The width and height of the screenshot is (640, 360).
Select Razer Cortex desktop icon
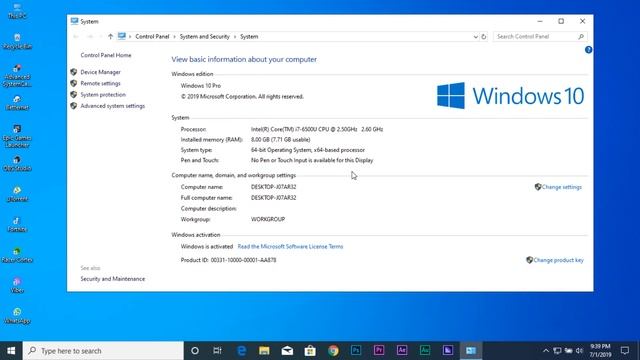(17, 255)
